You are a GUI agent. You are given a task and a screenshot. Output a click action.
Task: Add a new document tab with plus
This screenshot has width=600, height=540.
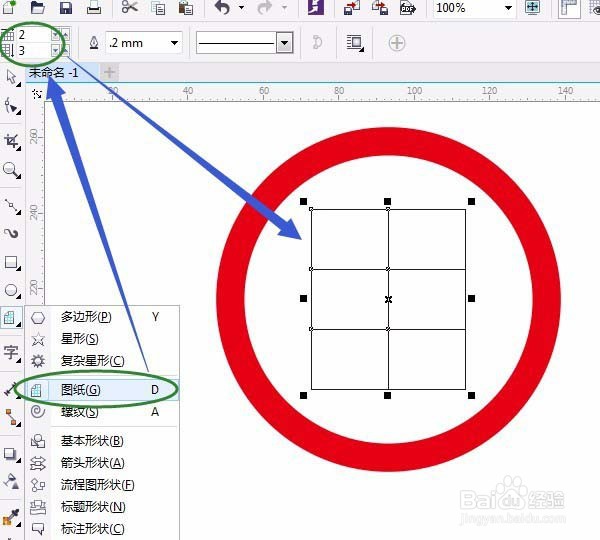[109, 72]
